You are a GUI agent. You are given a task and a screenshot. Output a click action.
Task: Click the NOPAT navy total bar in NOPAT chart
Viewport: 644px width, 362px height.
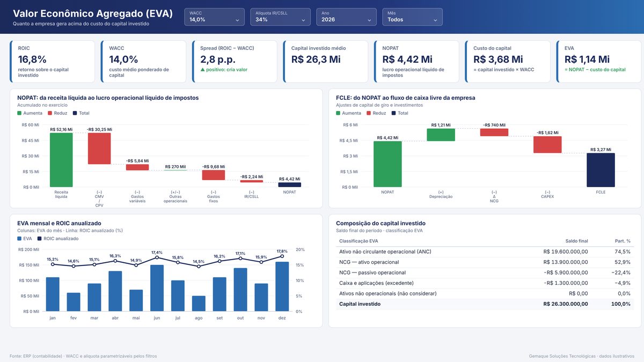290,184
